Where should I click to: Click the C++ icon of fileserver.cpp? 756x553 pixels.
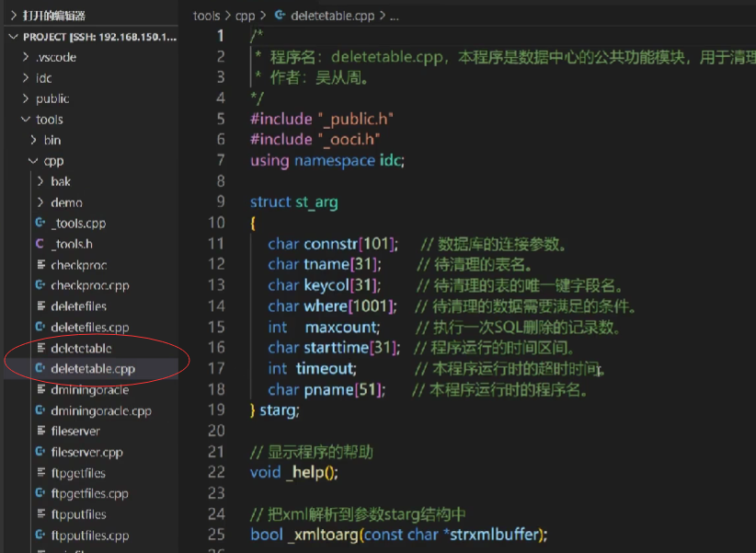tap(40, 452)
